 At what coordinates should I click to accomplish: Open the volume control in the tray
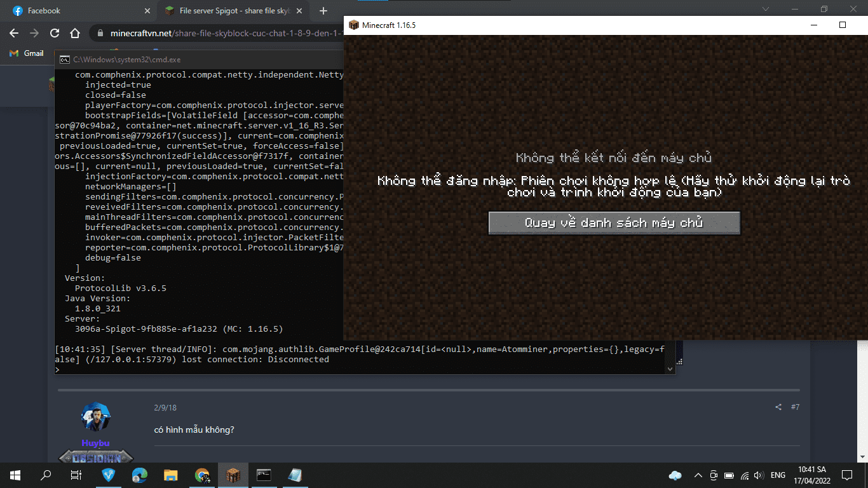click(758, 475)
